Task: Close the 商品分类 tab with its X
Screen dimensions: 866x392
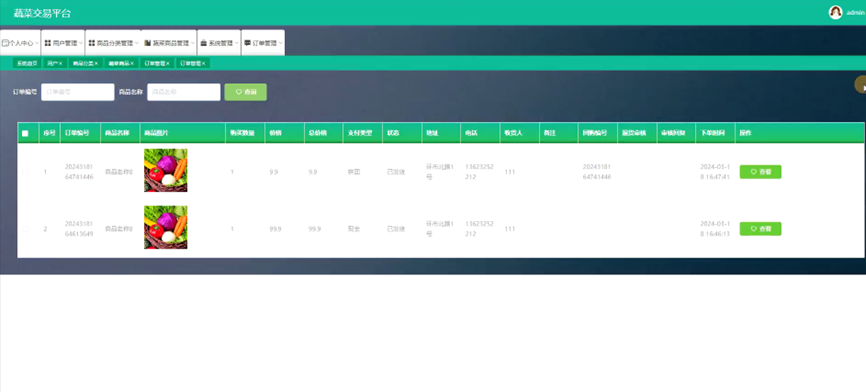Action: 96,63
